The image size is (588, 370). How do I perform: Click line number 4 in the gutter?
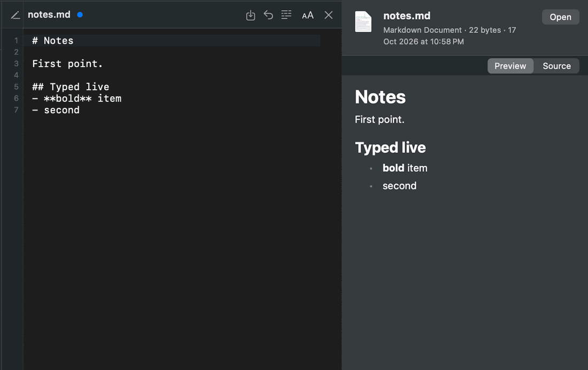(16, 75)
